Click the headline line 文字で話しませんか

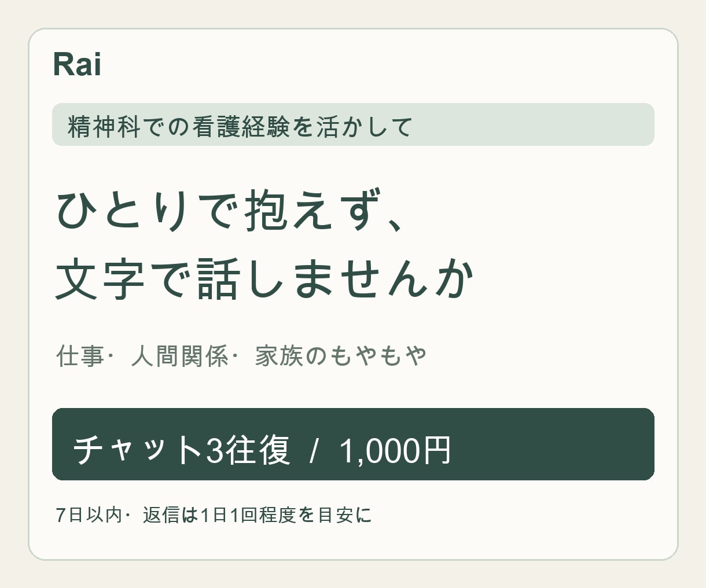265,279
